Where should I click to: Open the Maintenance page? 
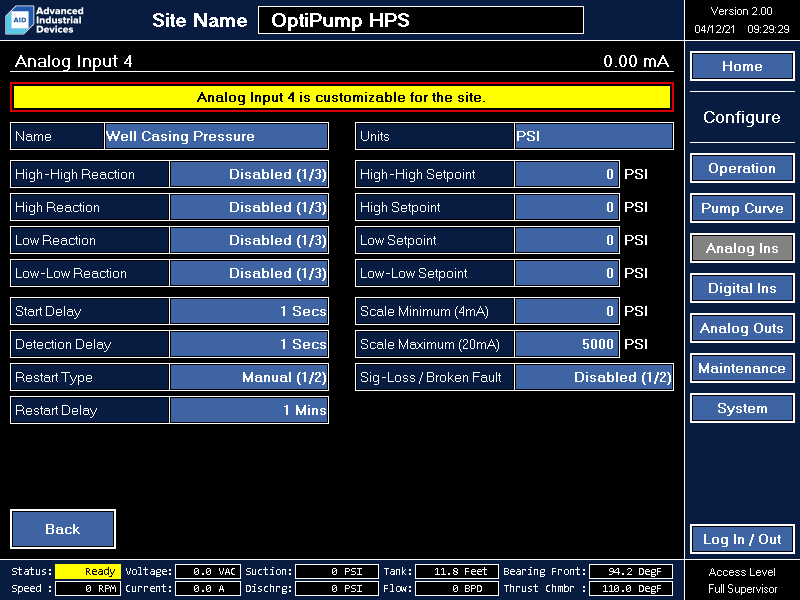(742, 368)
